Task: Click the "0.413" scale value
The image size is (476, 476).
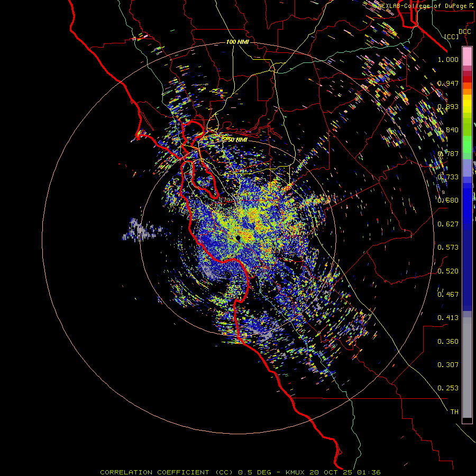Action: pyautogui.click(x=448, y=318)
